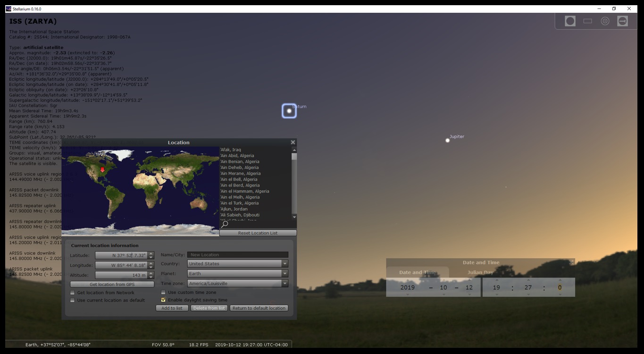The width and height of the screenshot is (644, 354).
Task: Select 'Ain el Bell, Algeria in location list
Action: pyautogui.click(x=255, y=179)
